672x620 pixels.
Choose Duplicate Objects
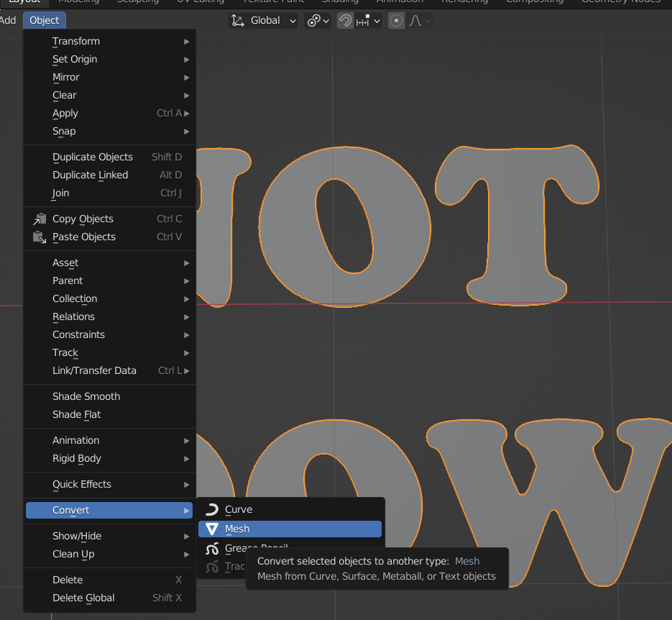(109, 157)
